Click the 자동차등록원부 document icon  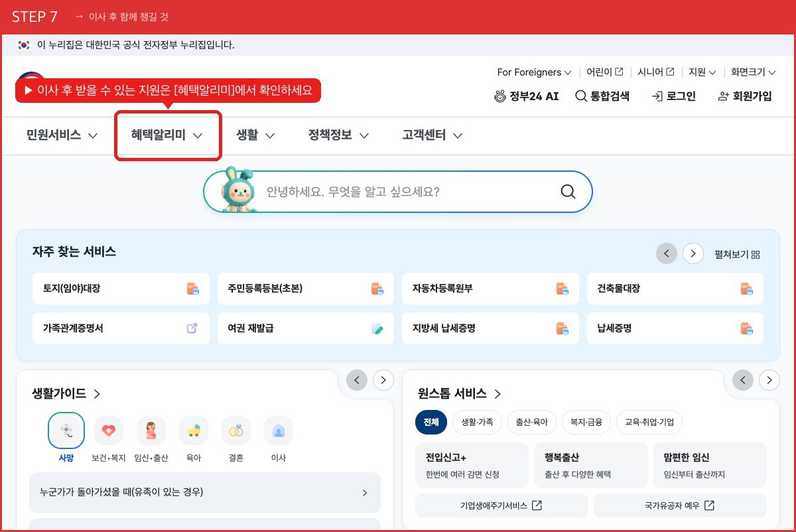point(562,289)
